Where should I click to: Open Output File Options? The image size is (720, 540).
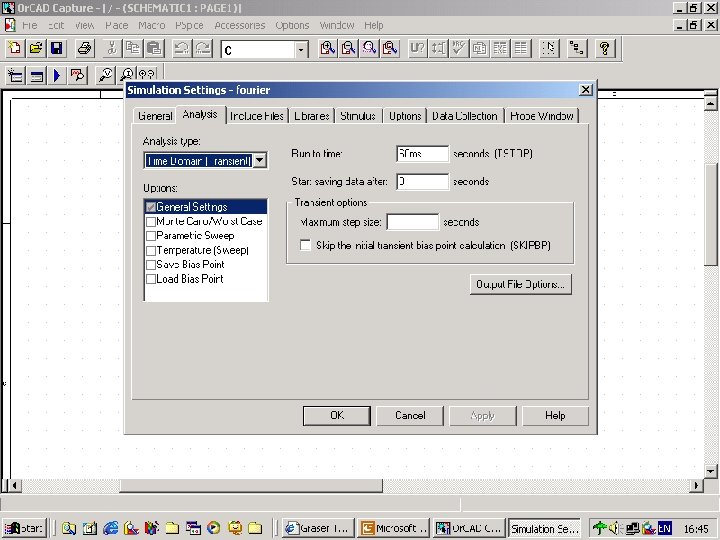[521, 284]
